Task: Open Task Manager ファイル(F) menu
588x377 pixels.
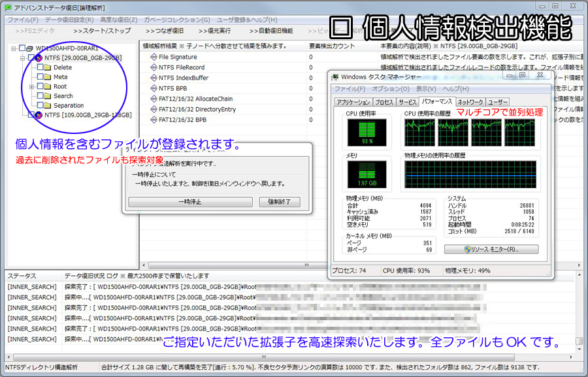Action: 350,89
